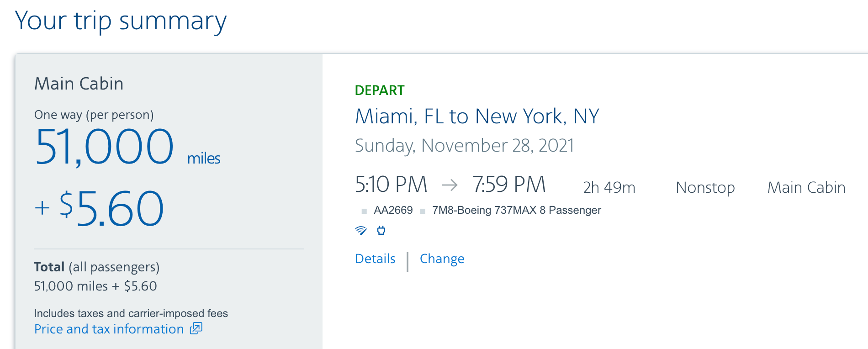The width and height of the screenshot is (868, 349).
Task: Click the flight number AA2669
Action: (393, 210)
